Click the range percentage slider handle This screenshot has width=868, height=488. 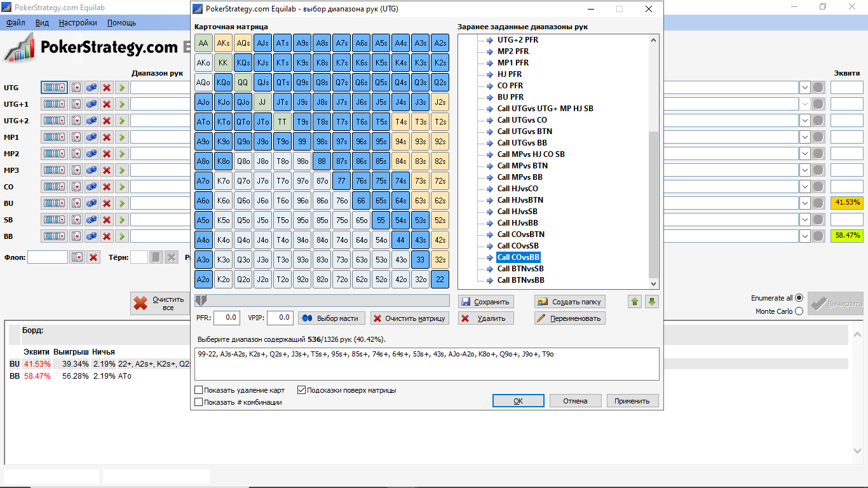tap(200, 301)
